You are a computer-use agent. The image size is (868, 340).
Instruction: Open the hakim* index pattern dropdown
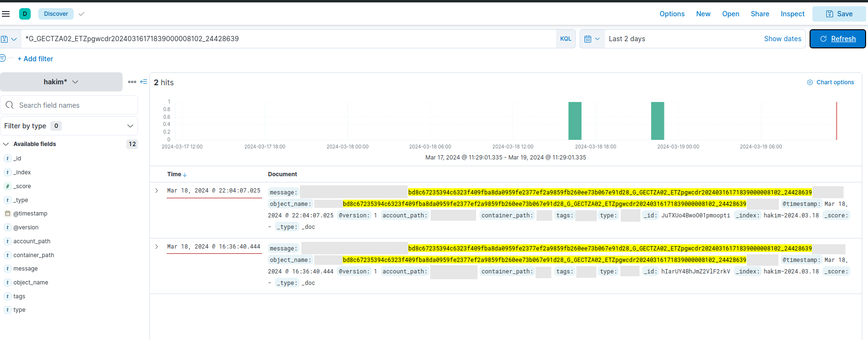(61, 82)
